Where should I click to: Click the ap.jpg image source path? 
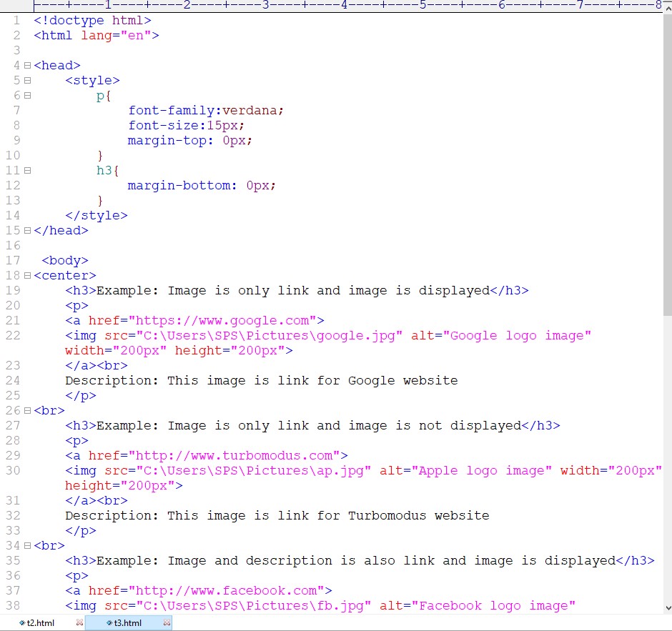(x=254, y=470)
